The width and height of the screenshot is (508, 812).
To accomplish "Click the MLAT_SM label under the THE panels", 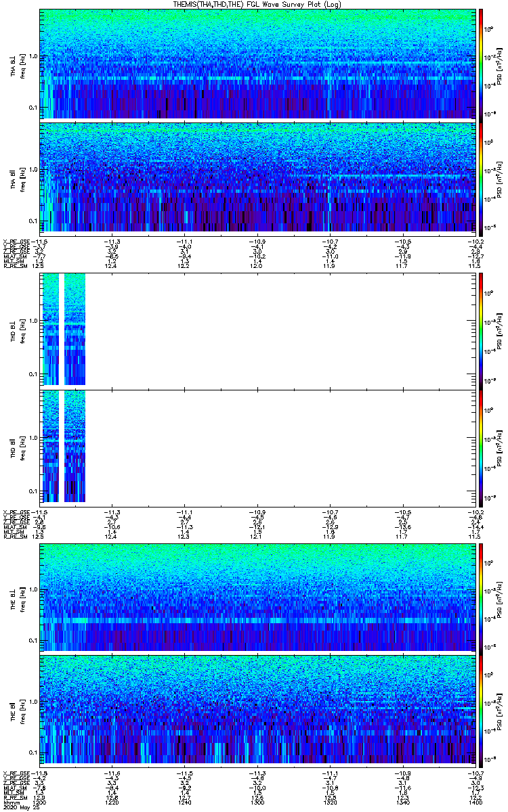I will 14,788.
